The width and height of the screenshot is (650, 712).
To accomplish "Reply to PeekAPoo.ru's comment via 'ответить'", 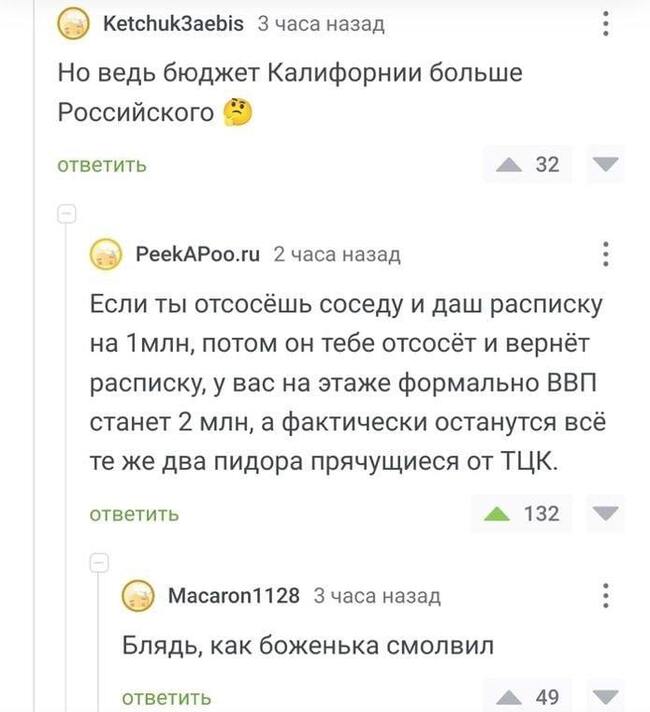I will [135, 515].
